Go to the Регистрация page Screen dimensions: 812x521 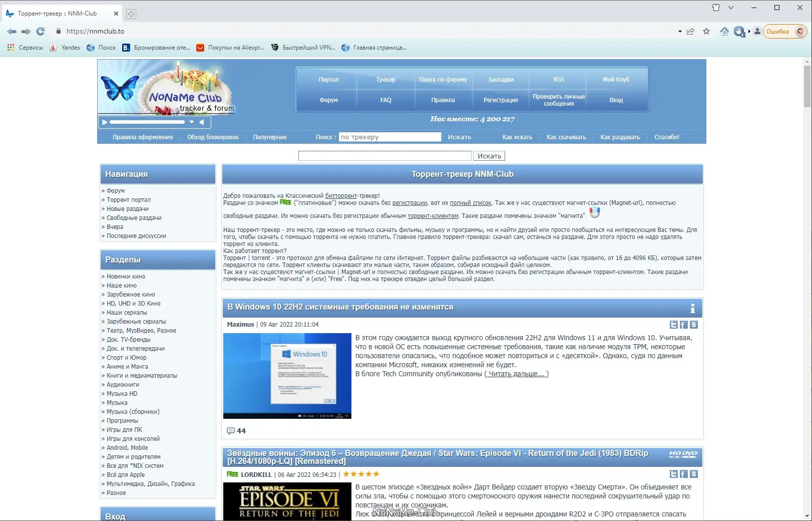pyautogui.click(x=501, y=100)
